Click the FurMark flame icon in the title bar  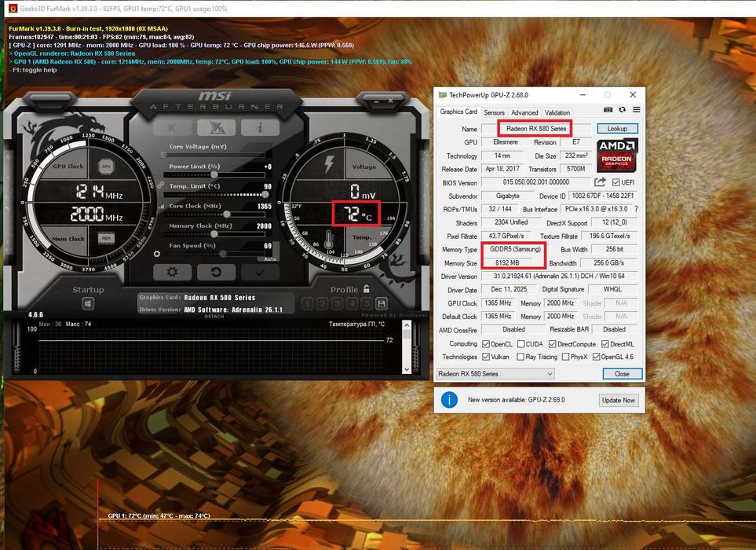coord(13,8)
